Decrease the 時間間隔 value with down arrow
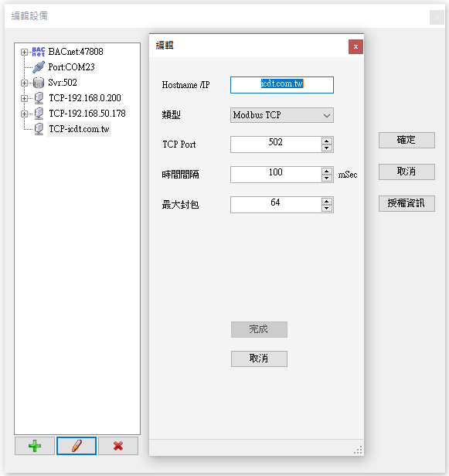The width and height of the screenshot is (449, 476). pyautogui.click(x=327, y=178)
